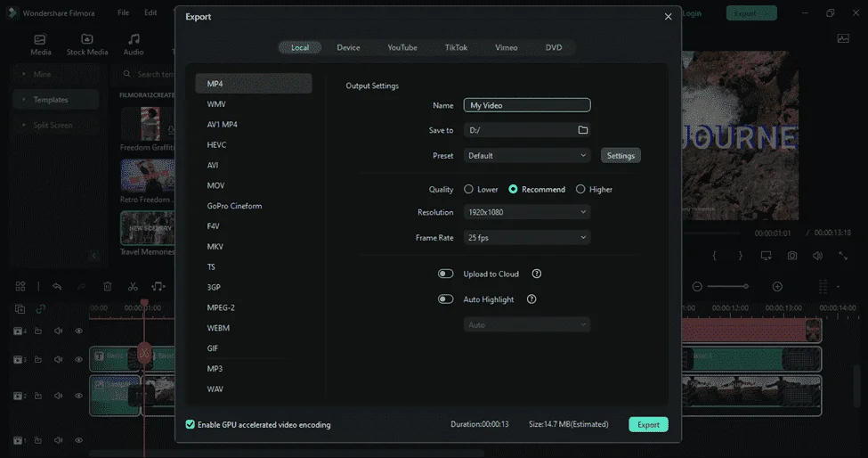Click the timeline zoom out minus icon
The image size is (868, 458).
point(697,286)
